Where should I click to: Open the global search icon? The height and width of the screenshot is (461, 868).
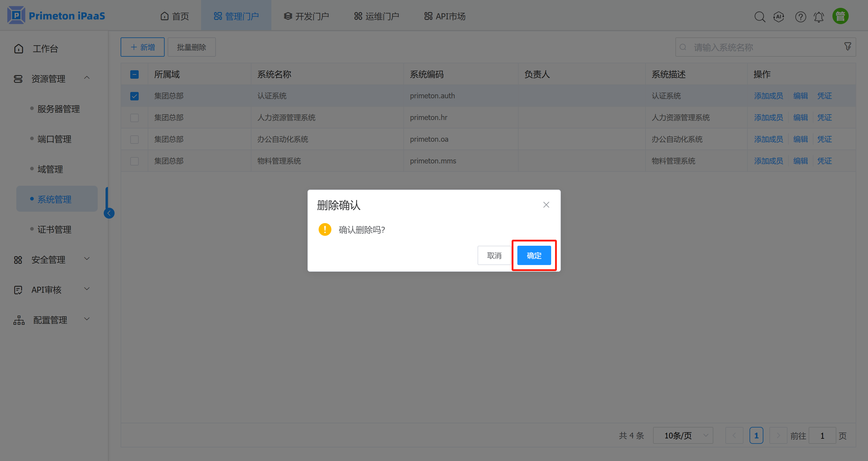pos(760,16)
